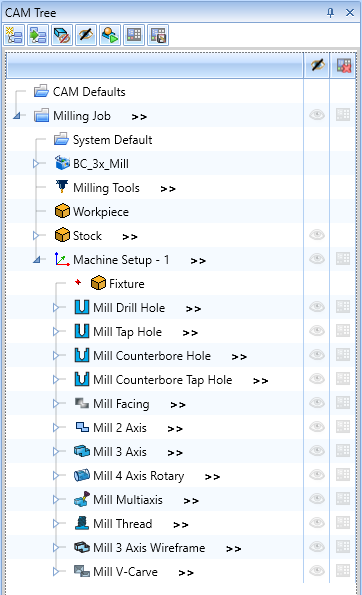Select the System Default tree item
This screenshot has height=595, width=362.
point(113,140)
